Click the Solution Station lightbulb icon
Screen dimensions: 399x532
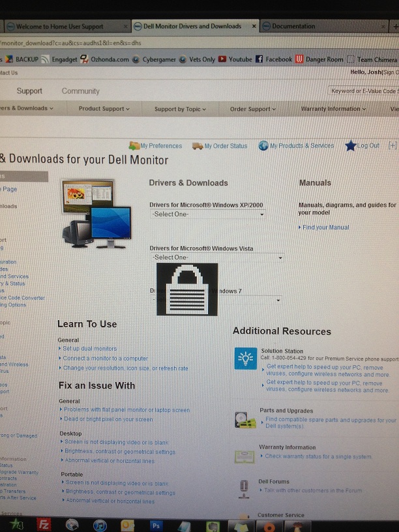(x=246, y=359)
